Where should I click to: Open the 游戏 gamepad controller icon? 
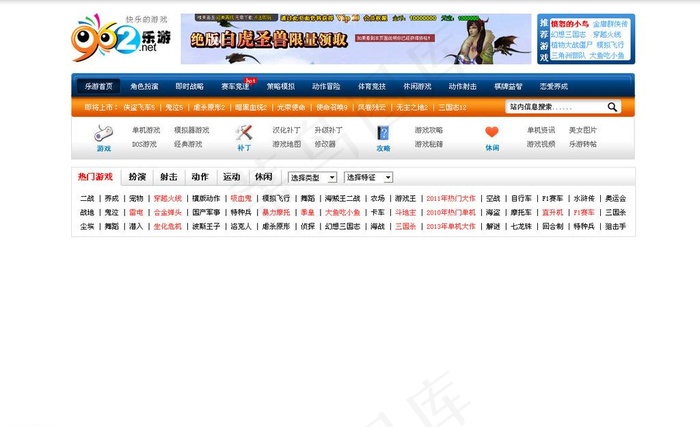coord(104,133)
